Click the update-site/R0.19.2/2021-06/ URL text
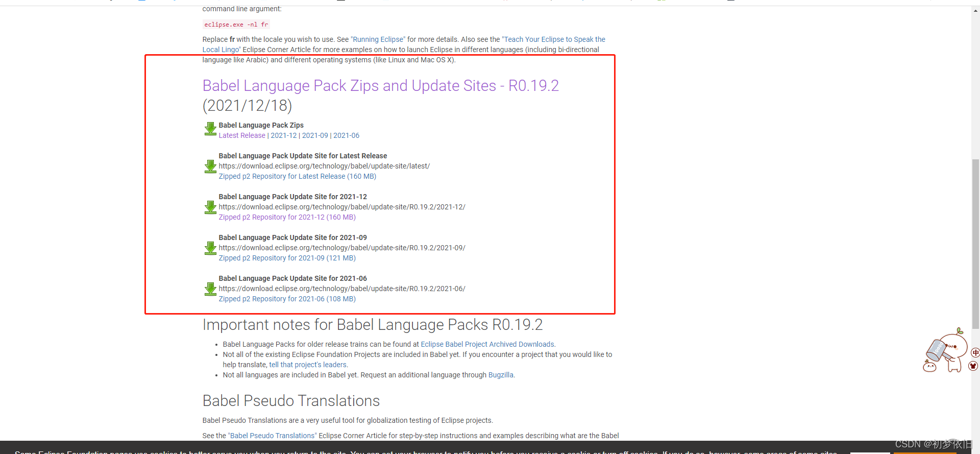 click(342, 289)
